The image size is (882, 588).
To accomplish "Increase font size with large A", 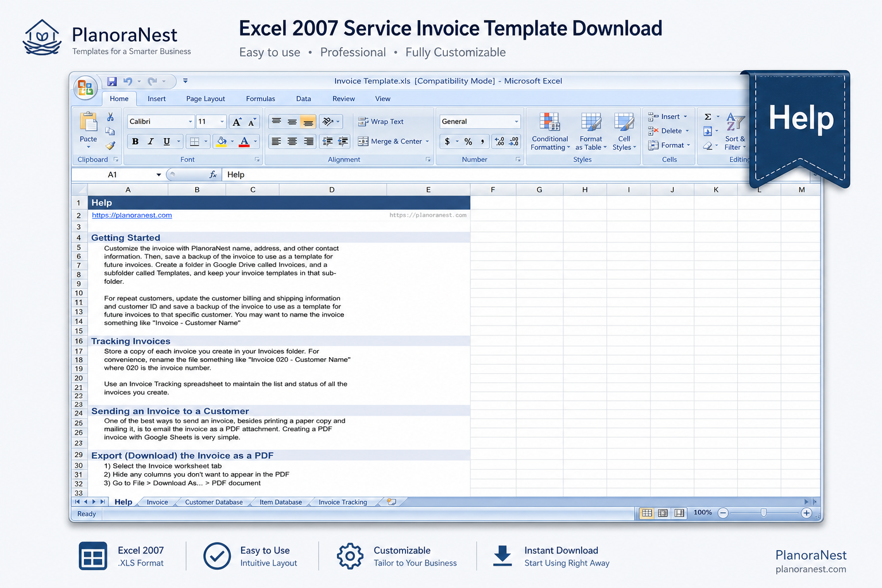I will pyautogui.click(x=237, y=122).
